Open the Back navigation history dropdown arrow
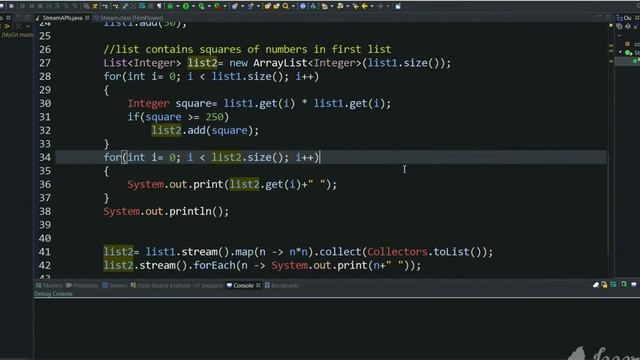The width and height of the screenshot is (640, 360). (372, 6)
